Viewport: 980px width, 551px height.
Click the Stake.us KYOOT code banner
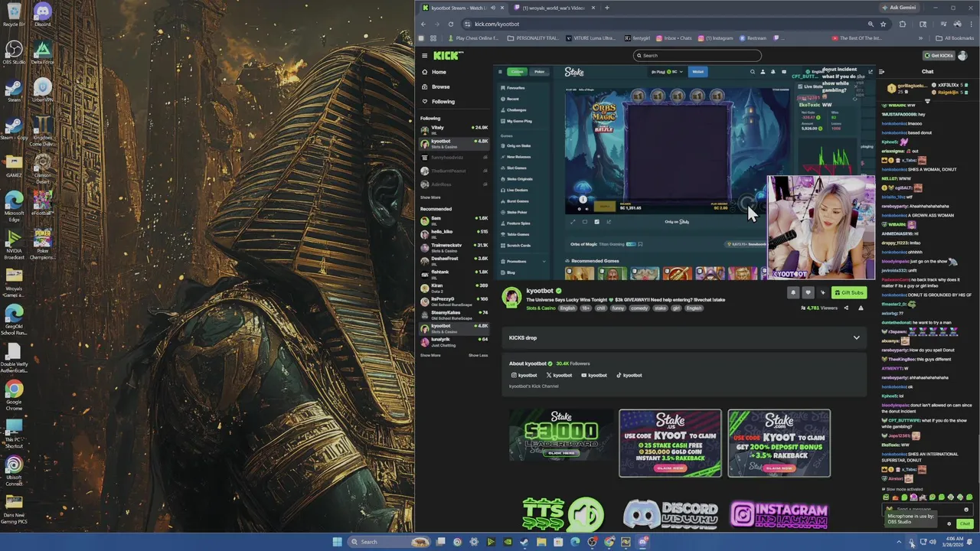[x=670, y=443]
